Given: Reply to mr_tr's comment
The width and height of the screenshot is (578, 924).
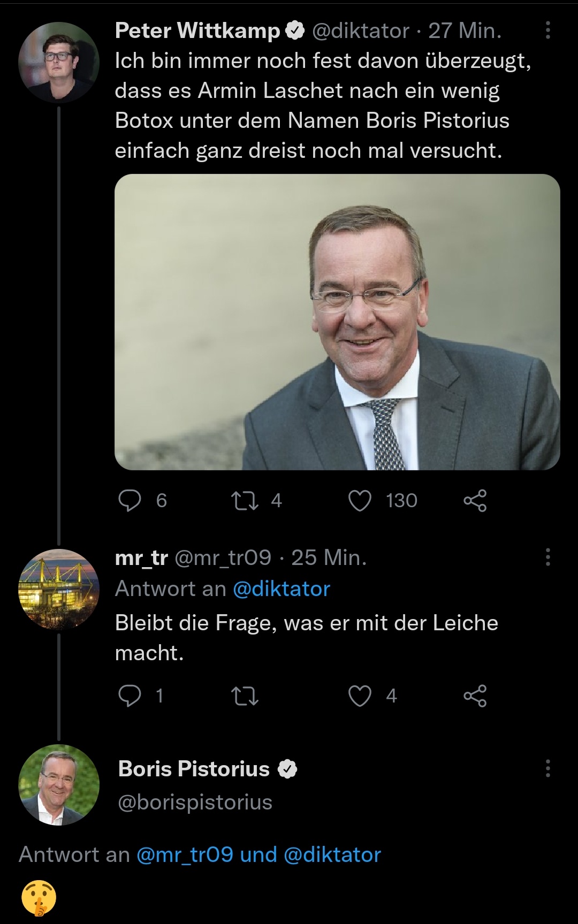Looking at the screenshot, I should tap(130, 696).
